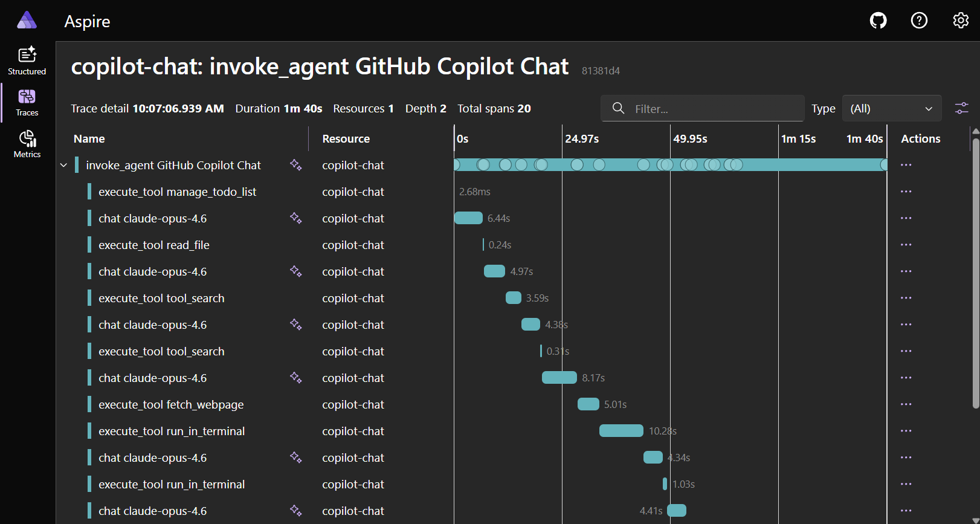
Task: Click the GitHub icon in the header
Action: pos(878,20)
